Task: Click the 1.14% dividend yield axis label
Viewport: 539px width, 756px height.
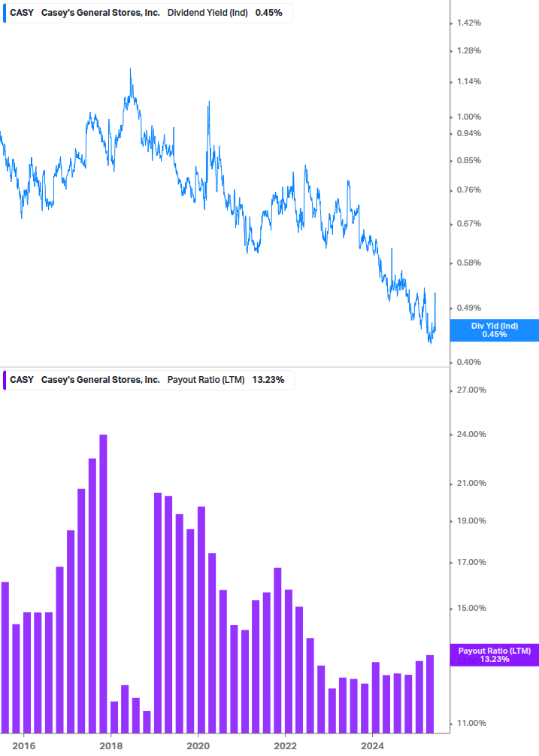Action: point(468,81)
